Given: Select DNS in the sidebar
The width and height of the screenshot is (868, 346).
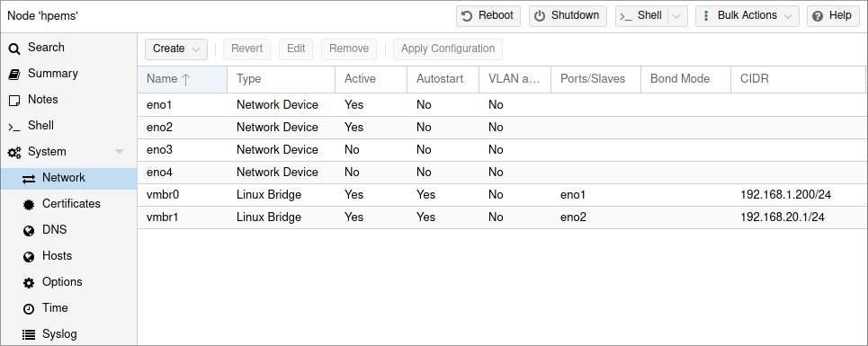Looking at the screenshot, I should click(68, 230).
